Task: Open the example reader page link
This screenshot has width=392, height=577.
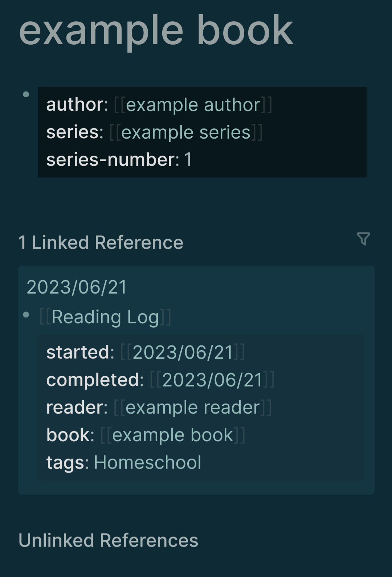Action: pyautogui.click(x=193, y=408)
